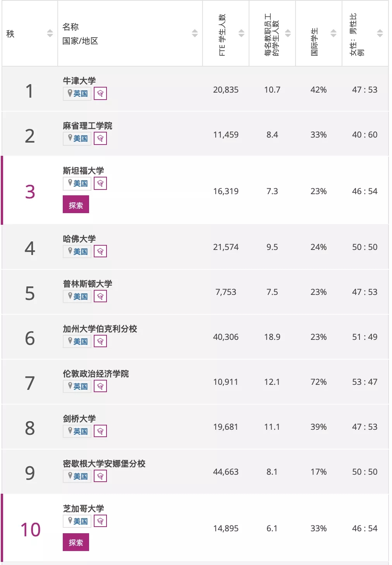This screenshot has width=392, height=565.
Task: Click 探索 button under 芝加哥大学
Action: (x=76, y=542)
